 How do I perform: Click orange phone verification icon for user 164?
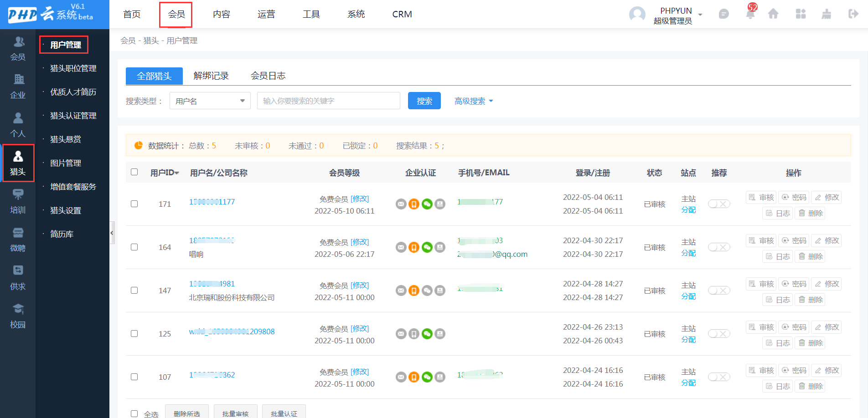coord(414,247)
